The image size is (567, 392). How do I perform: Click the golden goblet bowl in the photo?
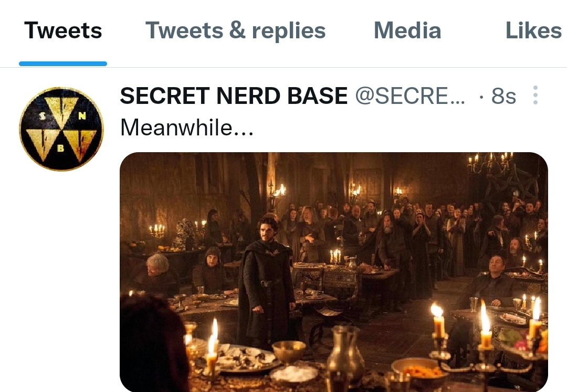tap(289, 351)
